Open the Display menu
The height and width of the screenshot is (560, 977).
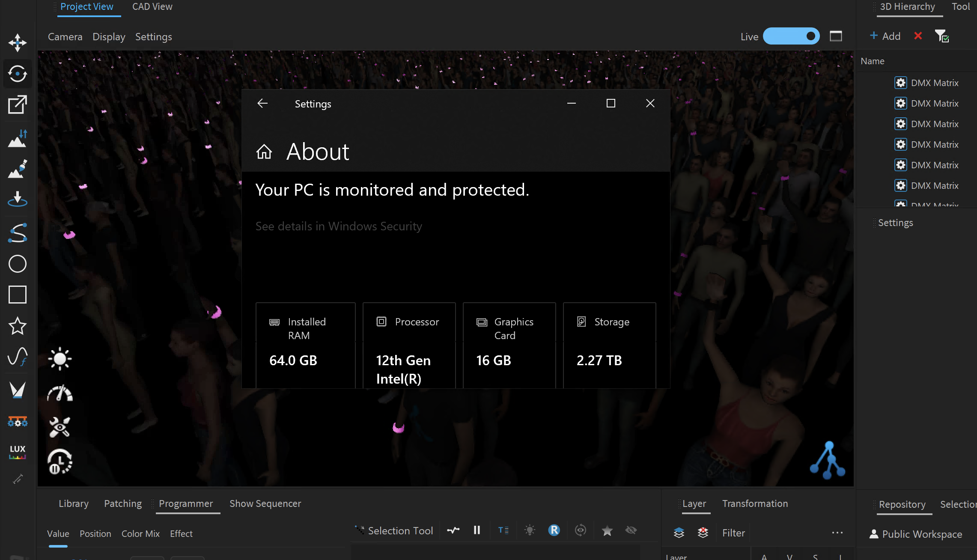[x=109, y=37]
